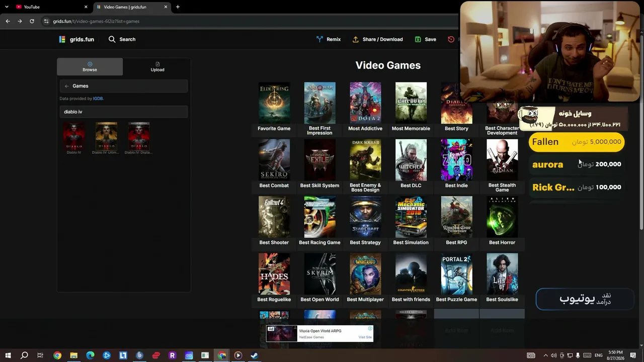Select the Katana Zero Best Indie cover
Viewport: 644px width, 362px height.
(456, 160)
